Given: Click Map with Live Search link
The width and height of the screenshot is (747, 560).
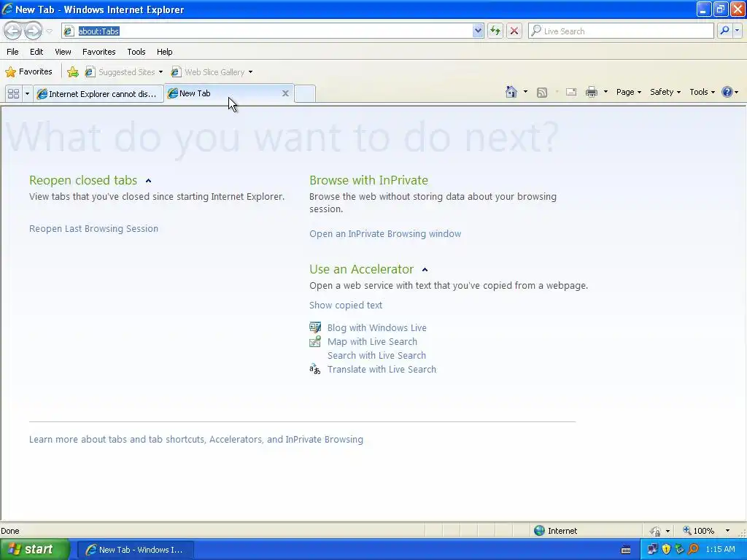Looking at the screenshot, I should click(x=372, y=341).
